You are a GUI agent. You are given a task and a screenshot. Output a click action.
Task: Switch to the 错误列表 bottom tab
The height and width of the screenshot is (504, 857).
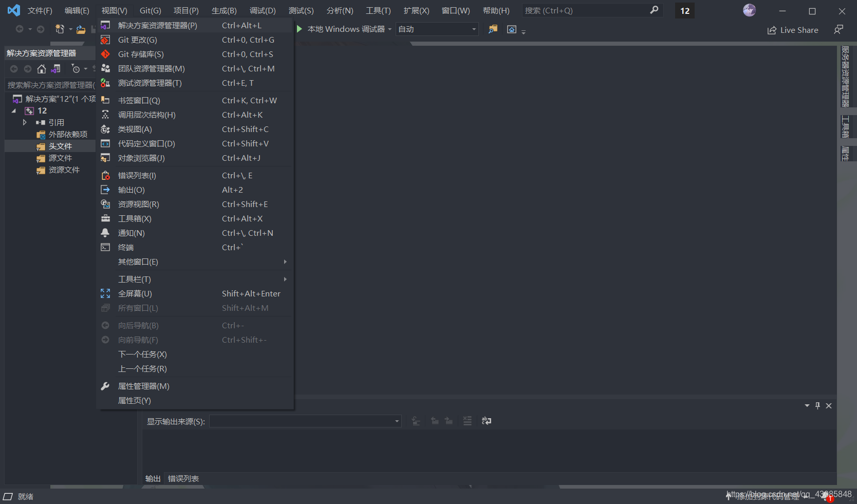(x=183, y=478)
